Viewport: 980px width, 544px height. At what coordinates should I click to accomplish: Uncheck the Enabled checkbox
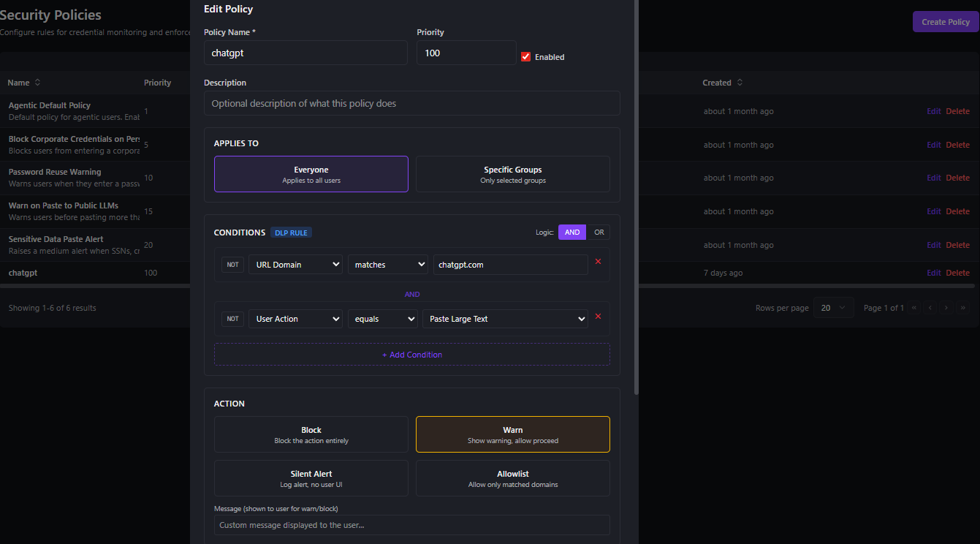point(525,57)
